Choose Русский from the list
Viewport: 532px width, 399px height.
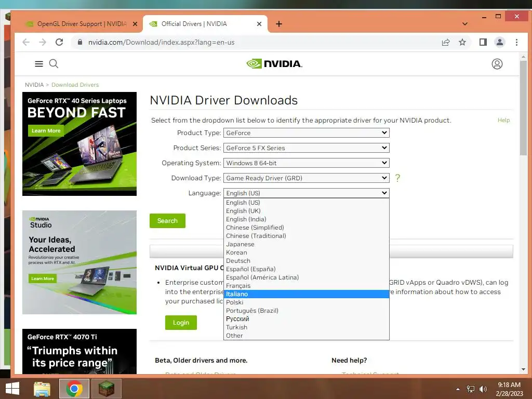point(306,319)
